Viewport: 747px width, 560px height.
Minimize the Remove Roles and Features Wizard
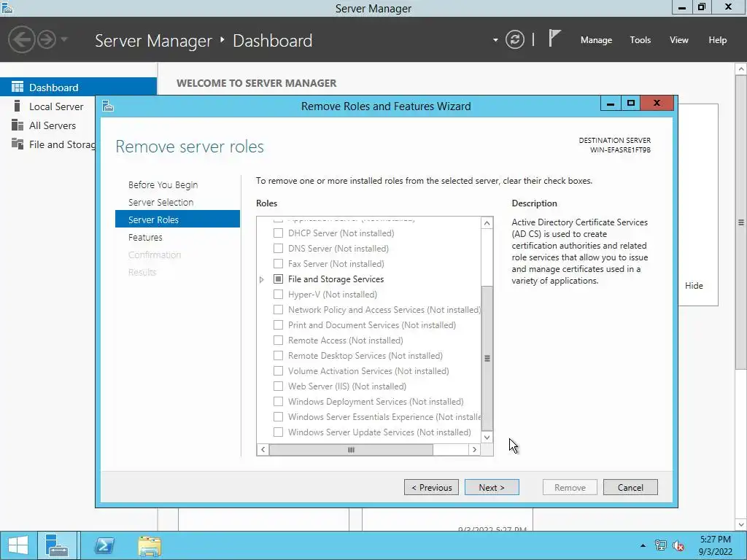pos(611,103)
